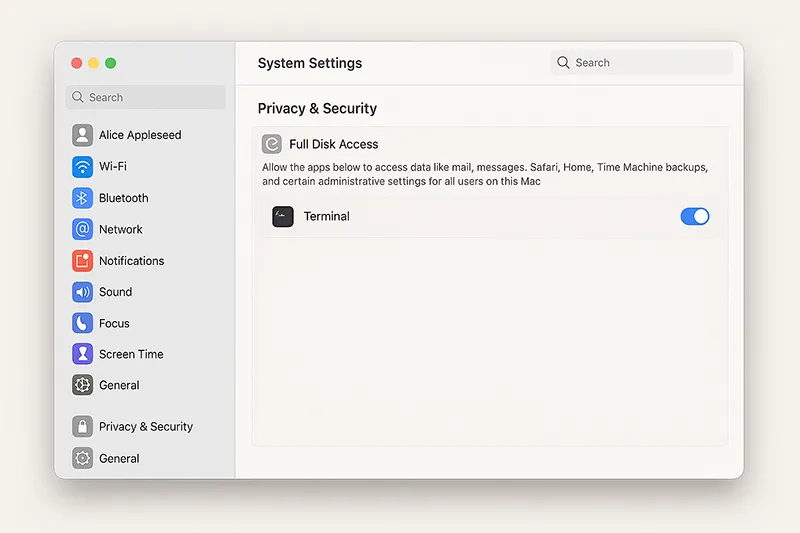The height and width of the screenshot is (533, 800).
Task: Select the last General sidebar entry
Action: click(118, 458)
